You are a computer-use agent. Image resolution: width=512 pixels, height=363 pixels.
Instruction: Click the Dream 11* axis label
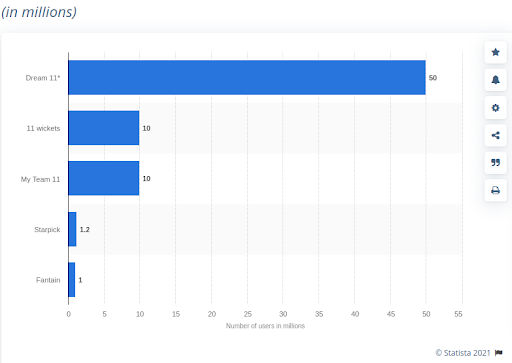click(x=43, y=78)
